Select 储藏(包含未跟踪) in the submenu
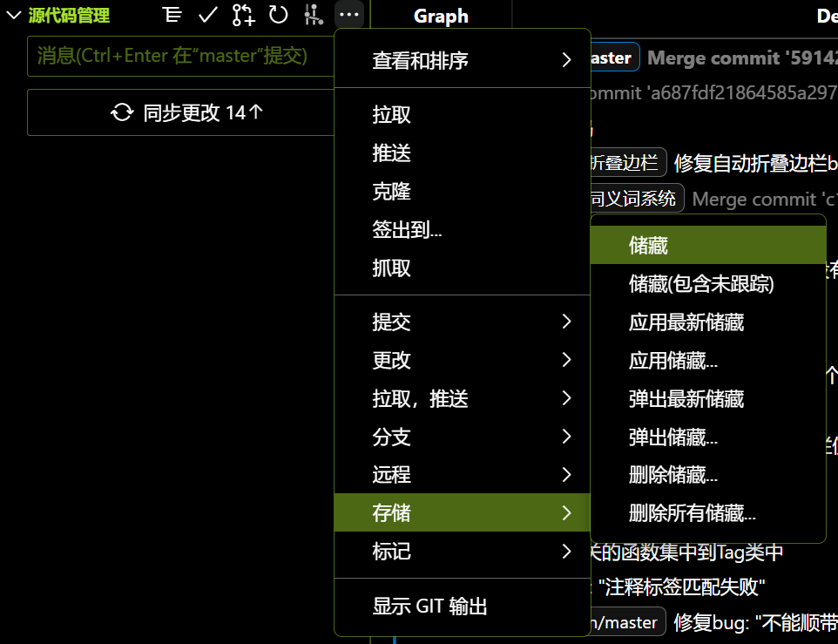This screenshot has width=838, height=644. point(701,284)
